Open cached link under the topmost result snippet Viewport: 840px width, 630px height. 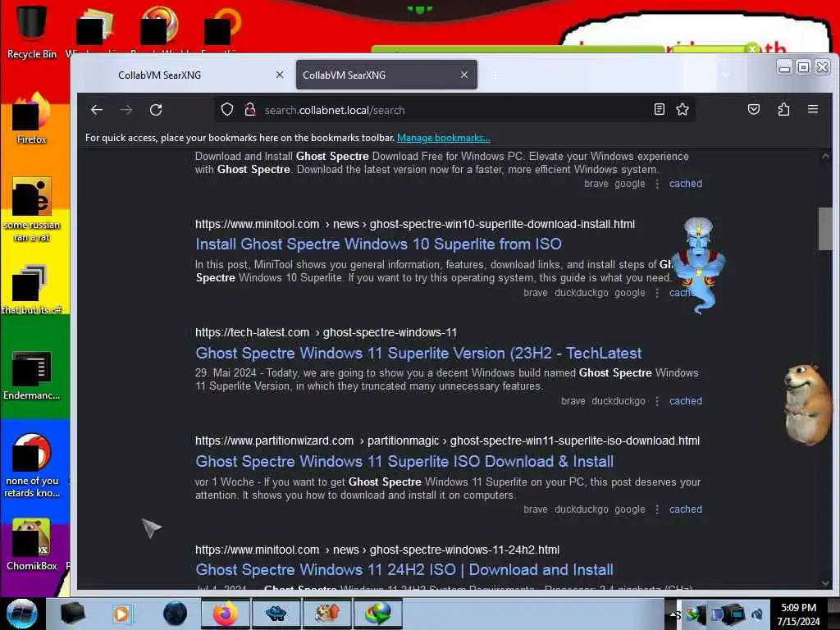(x=685, y=184)
